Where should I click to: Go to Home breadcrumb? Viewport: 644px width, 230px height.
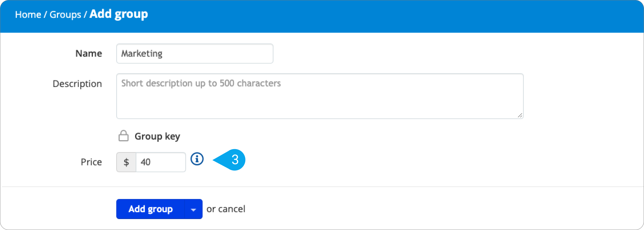point(28,15)
